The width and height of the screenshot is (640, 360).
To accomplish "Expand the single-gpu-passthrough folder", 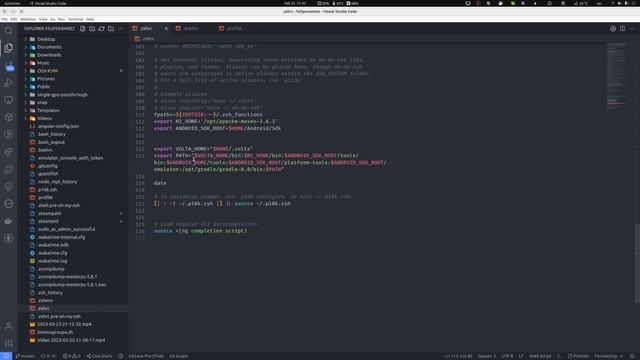I will 62,95.
